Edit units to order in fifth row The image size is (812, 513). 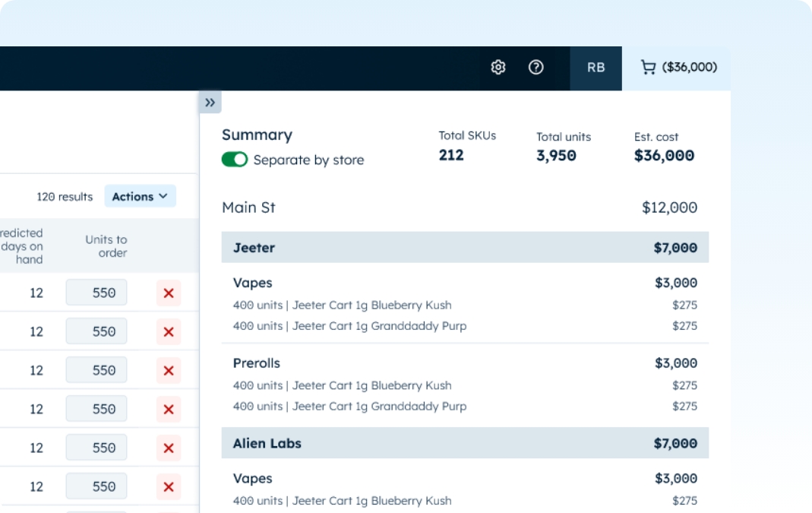coord(96,448)
